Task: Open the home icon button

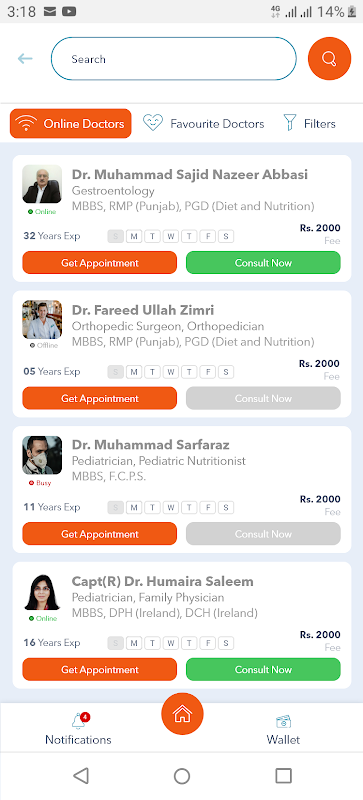Action: [182, 714]
